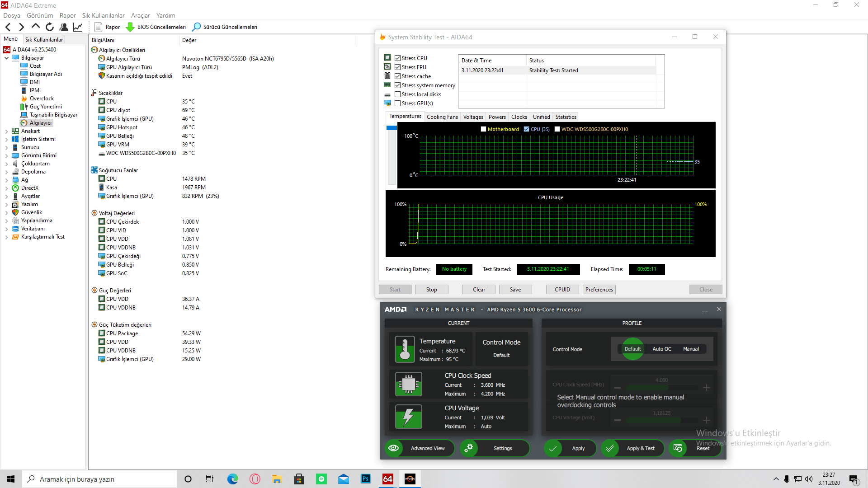Expand the Depolama tree node
Viewport: 868px width, 488px height.
[x=6, y=172]
